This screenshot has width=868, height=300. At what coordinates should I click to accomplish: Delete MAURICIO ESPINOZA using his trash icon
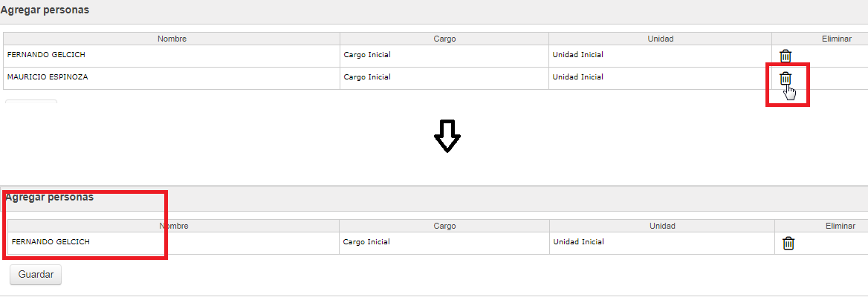click(786, 79)
